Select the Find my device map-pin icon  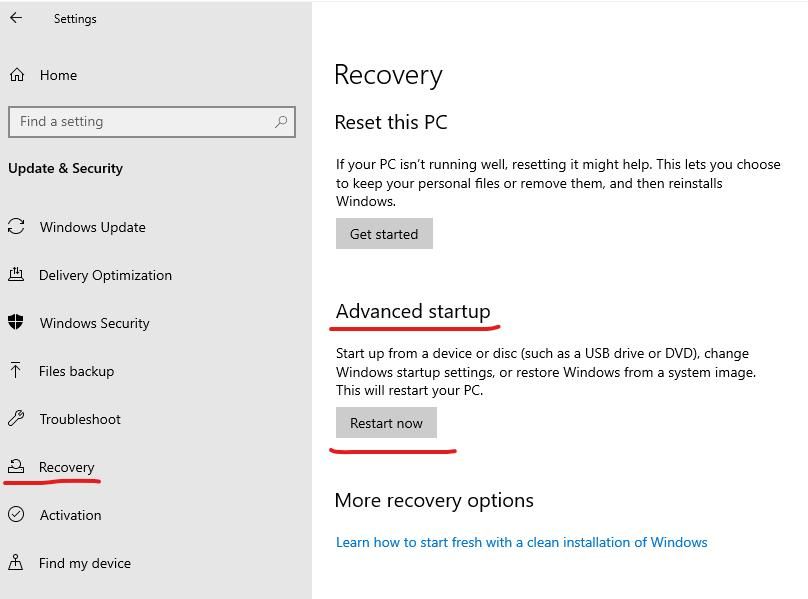click(14, 563)
